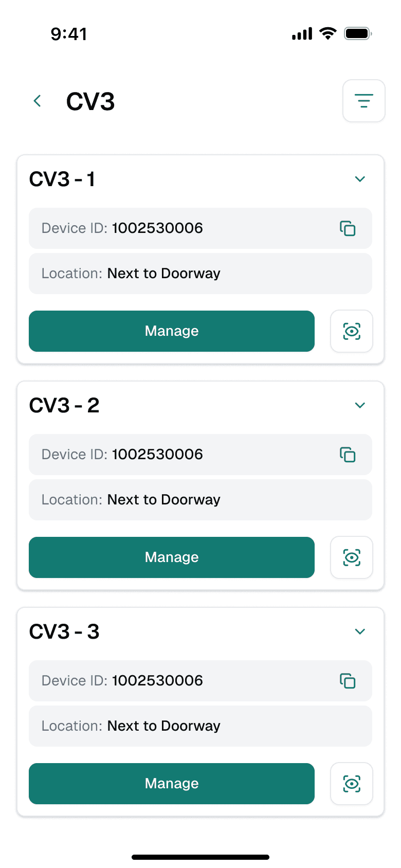Tap Manage for CV3 - 2
This screenshot has width=401, height=868.
pos(172,557)
